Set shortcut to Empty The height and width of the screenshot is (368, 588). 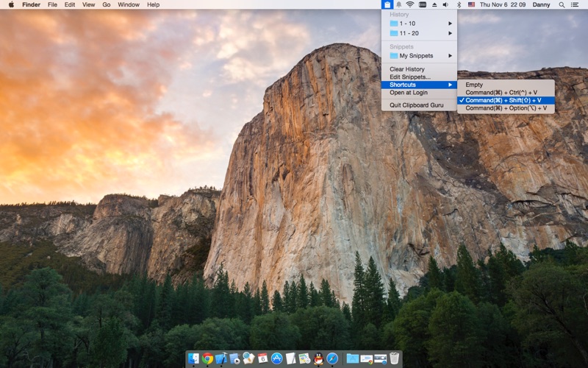click(474, 85)
